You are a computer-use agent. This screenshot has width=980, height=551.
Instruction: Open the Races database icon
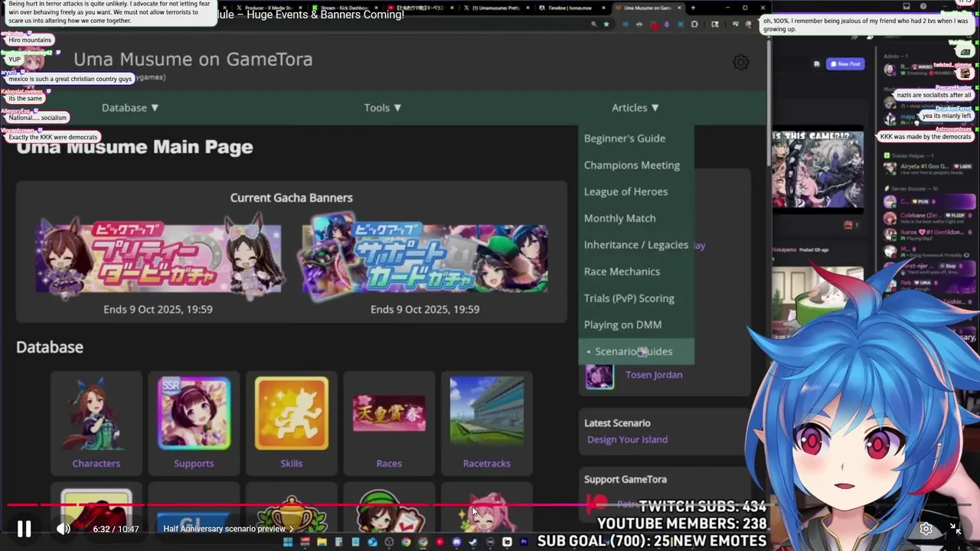389,422
